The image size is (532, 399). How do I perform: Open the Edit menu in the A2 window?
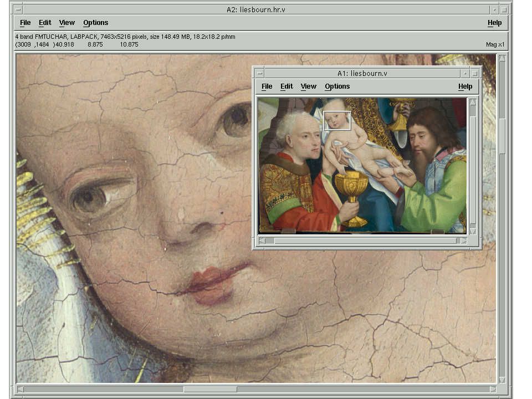pos(45,23)
